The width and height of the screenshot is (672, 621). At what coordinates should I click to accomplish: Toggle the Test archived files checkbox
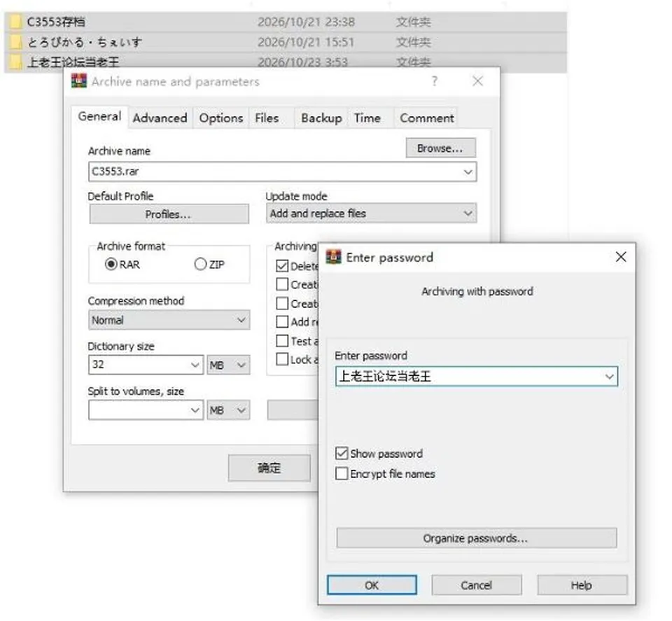point(282,341)
